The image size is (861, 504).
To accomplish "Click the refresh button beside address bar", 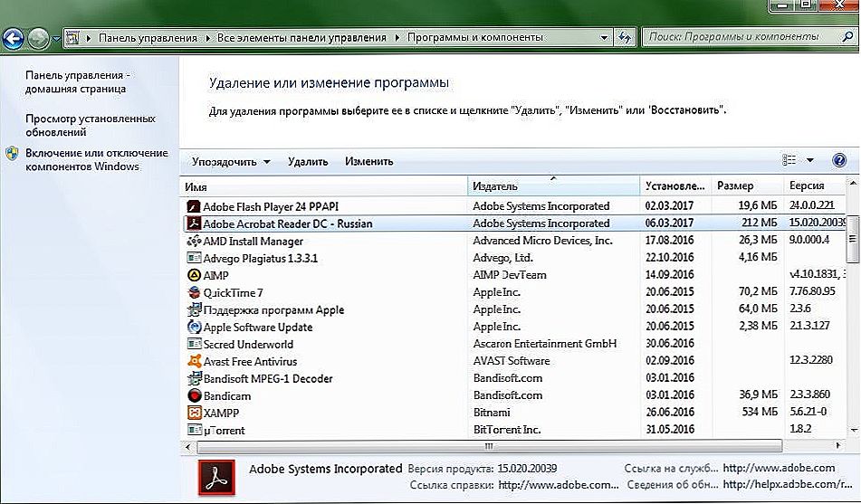I will point(625,38).
